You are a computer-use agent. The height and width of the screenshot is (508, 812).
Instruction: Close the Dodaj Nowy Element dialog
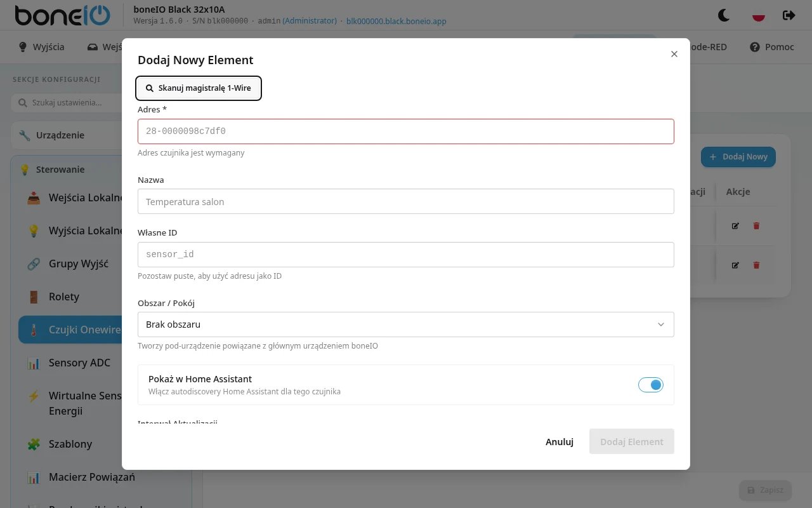tap(674, 54)
